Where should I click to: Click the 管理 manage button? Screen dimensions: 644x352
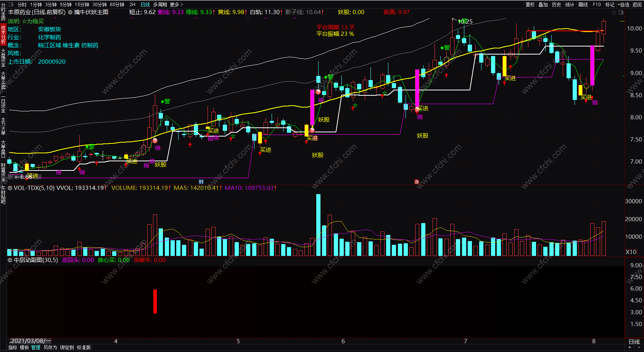(x=36, y=347)
